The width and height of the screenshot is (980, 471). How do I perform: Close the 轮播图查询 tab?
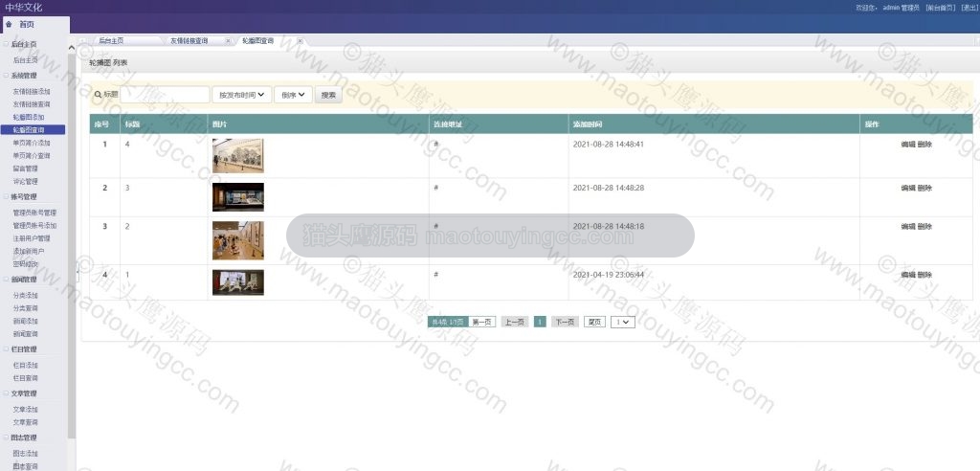tap(300, 40)
